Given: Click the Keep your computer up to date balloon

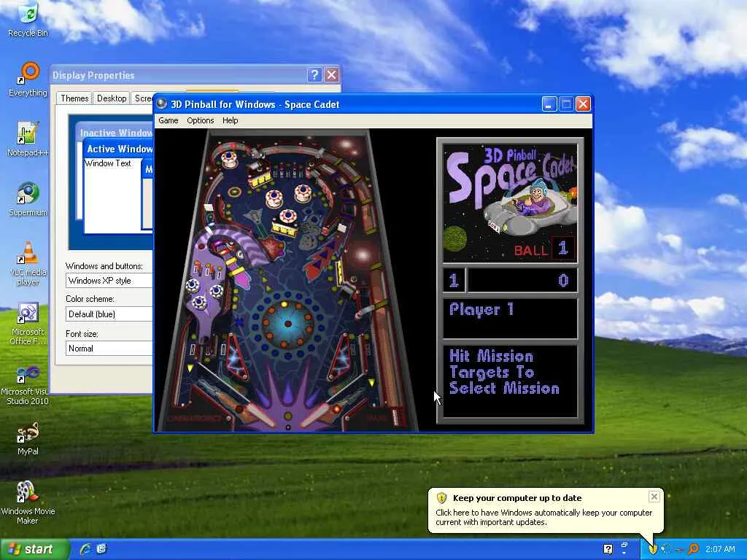Looking at the screenshot, I should pyautogui.click(x=546, y=510).
